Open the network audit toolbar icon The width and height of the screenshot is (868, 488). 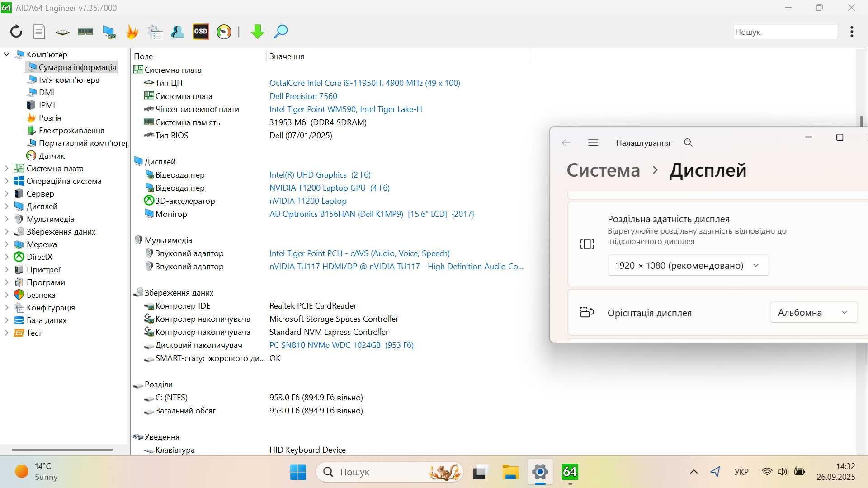click(x=155, y=32)
